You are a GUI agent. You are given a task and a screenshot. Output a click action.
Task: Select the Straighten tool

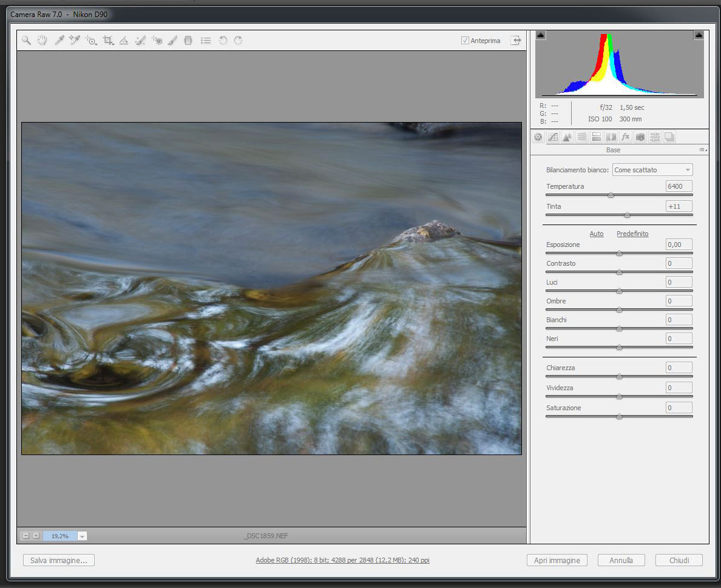tap(124, 41)
